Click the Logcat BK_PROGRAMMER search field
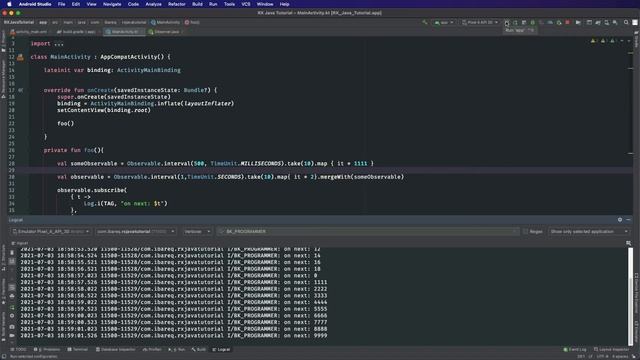This screenshot has height=360, width=640. coord(367,231)
